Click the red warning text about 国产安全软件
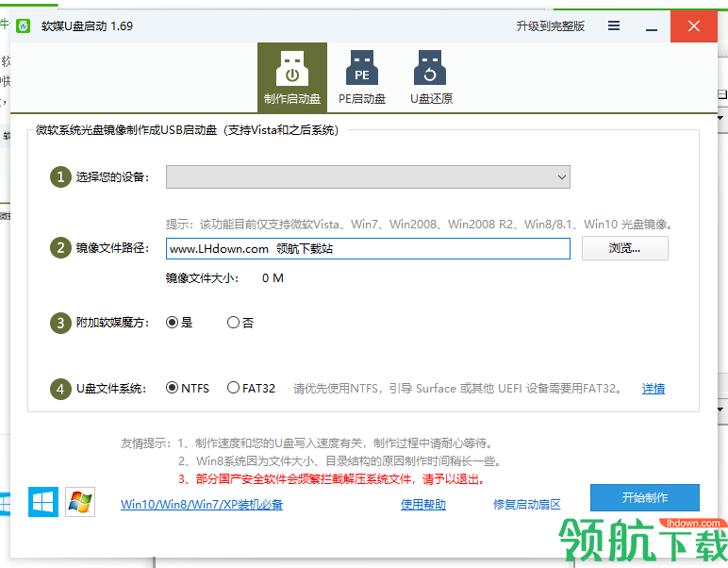The width and height of the screenshot is (728, 568). pyautogui.click(x=332, y=478)
